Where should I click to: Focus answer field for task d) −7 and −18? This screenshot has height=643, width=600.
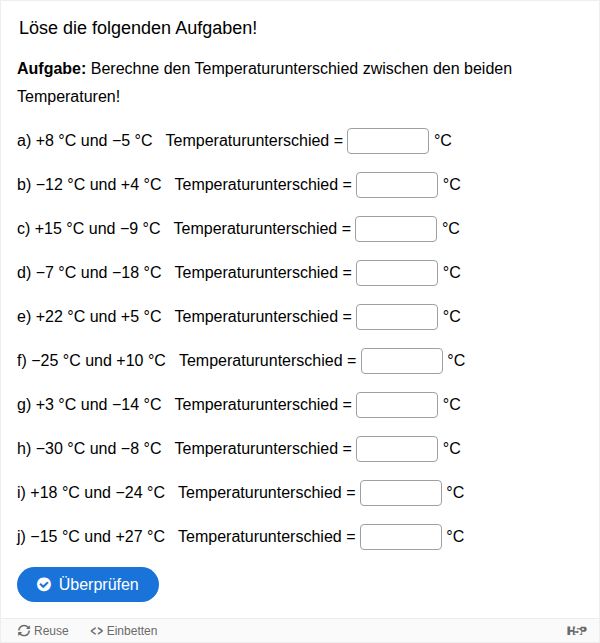pos(397,273)
